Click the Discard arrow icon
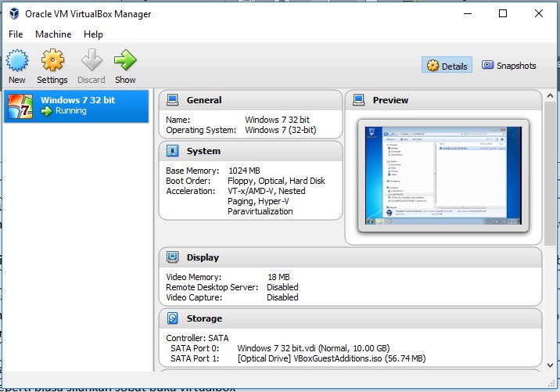560x392 pixels. pyautogui.click(x=92, y=60)
